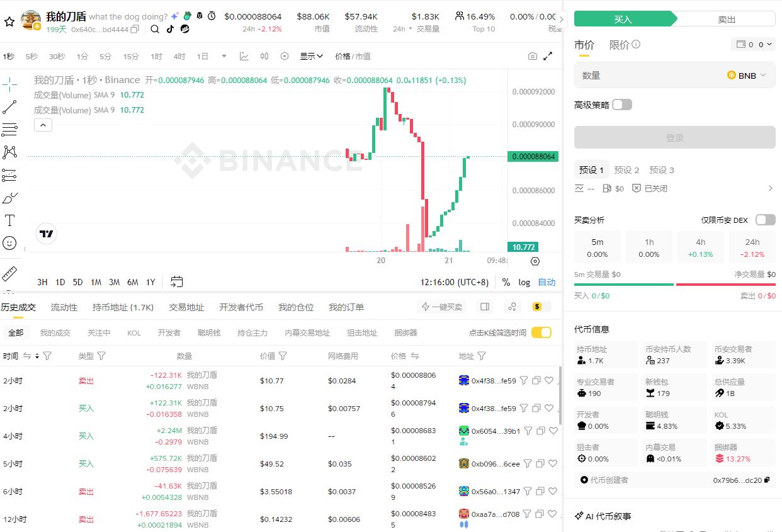Toggle the dollar currency switch
This screenshot has width=782, height=532.
pyautogui.click(x=541, y=307)
